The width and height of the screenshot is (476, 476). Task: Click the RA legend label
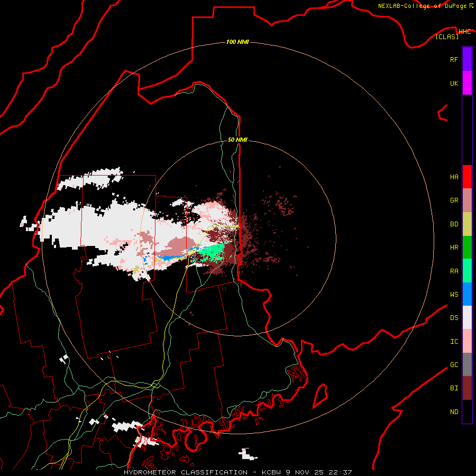coord(454,271)
